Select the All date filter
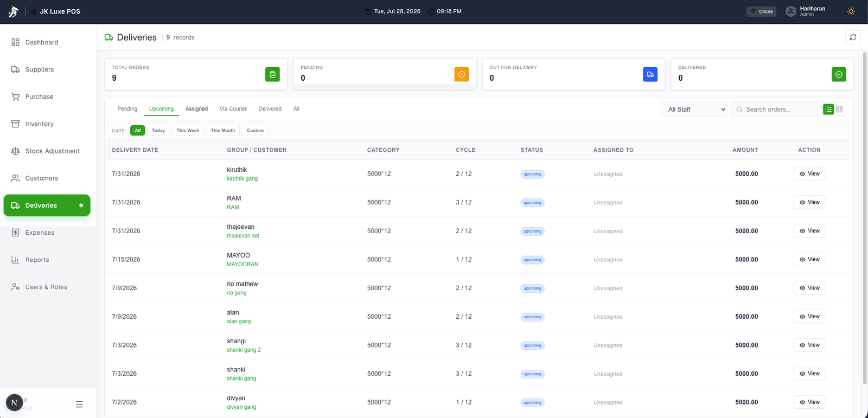 click(138, 131)
